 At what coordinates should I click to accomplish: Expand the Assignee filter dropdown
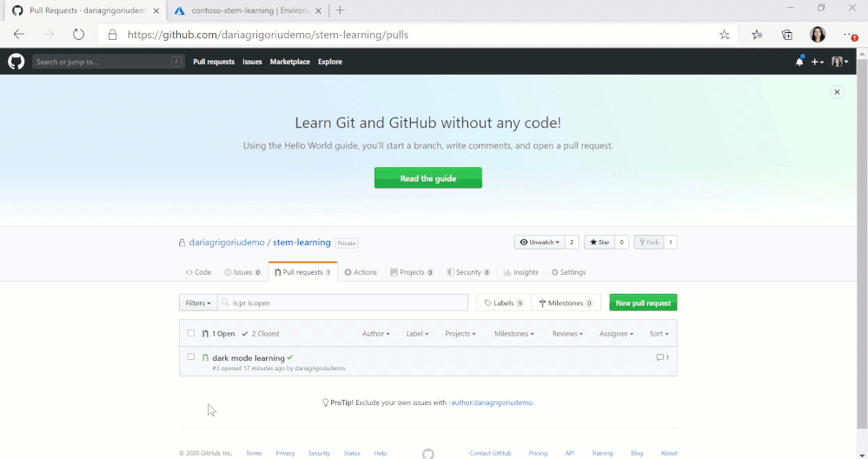(616, 333)
